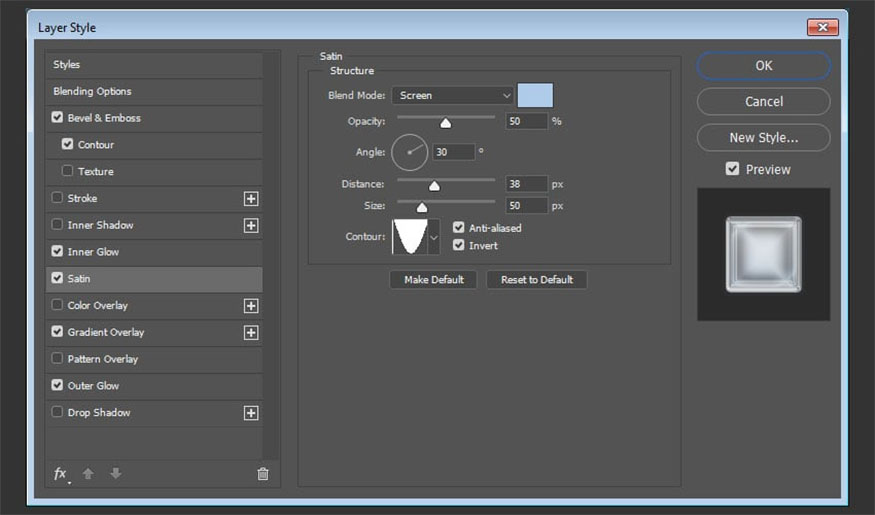Click plus icon beside Color Overlay
Image resolution: width=875 pixels, height=515 pixels.
[251, 306]
